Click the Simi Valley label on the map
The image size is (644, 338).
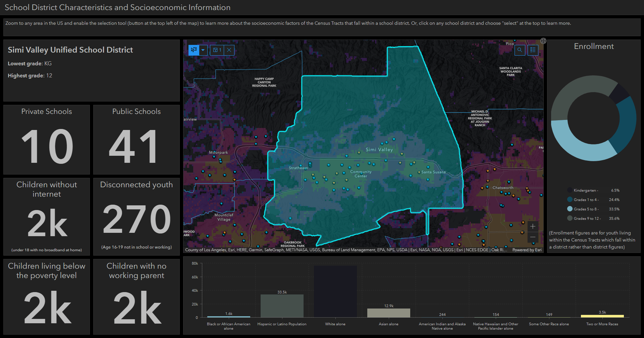pyautogui.click(x=379, y=150)
